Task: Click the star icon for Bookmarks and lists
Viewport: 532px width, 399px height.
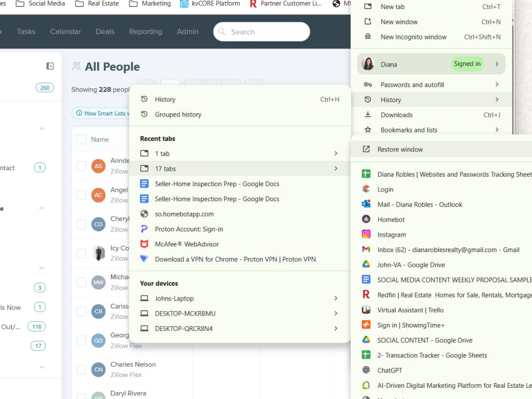Action: (368, 130)
